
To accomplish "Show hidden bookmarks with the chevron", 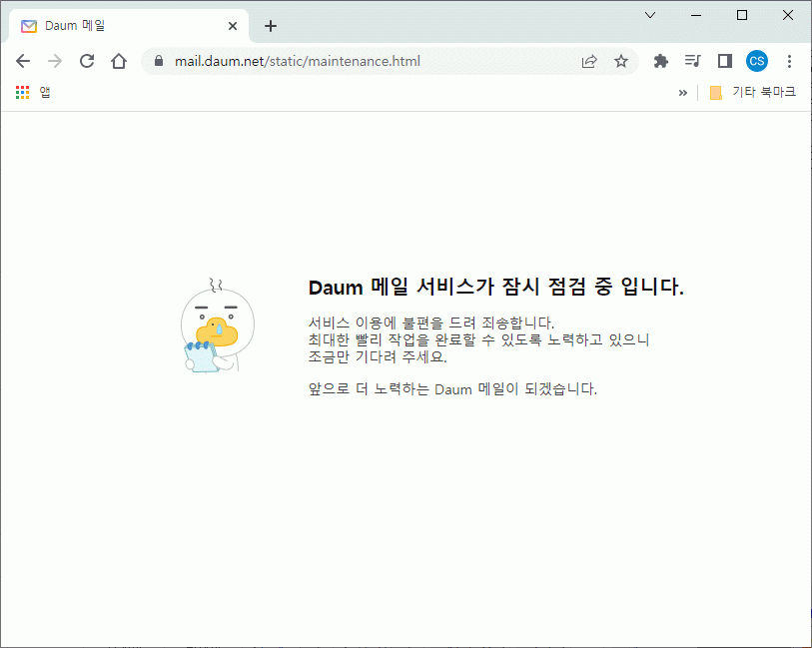I will click(683, 93).
